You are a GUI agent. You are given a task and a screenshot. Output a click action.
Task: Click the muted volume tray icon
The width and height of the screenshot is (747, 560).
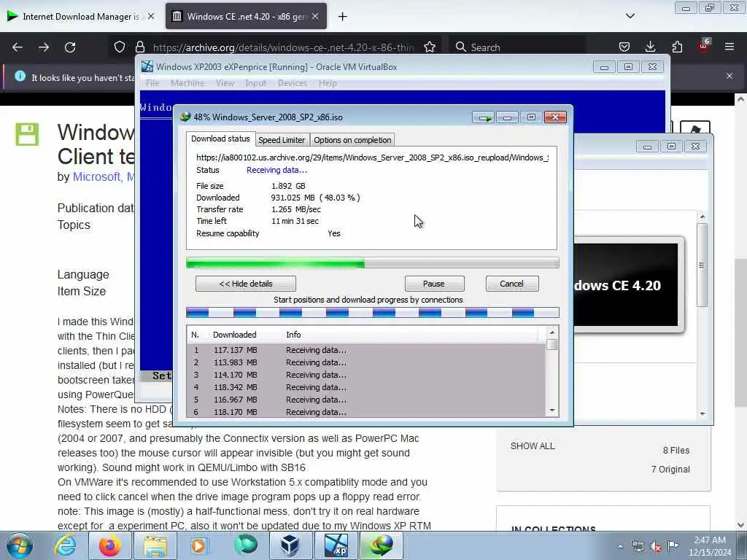point(656,546)
